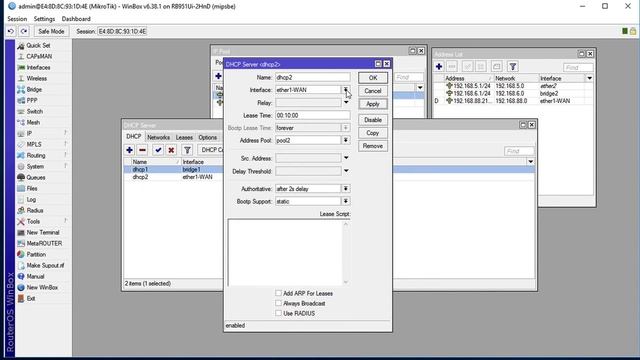
Task: Open New Terminal from the sidebar
Action: pyautogui.click(x=42, y=233)
